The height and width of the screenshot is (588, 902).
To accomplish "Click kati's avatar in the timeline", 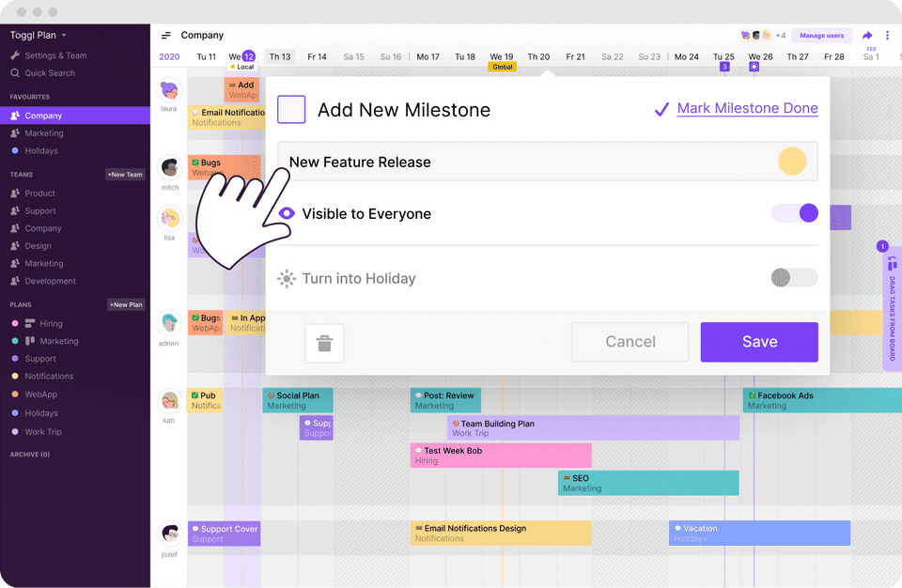I will click(x=169, y=400).
